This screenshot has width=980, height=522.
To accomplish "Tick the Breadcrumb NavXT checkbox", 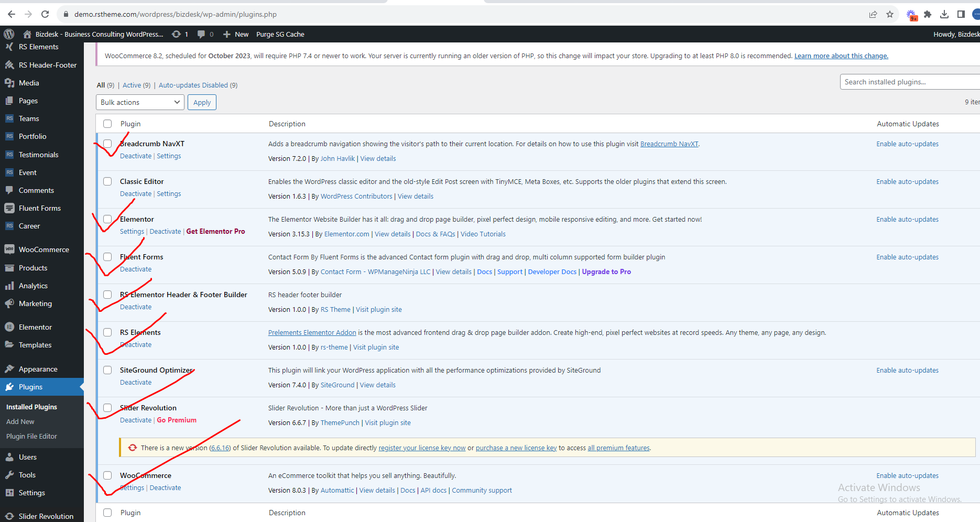I will (x=107, y=144).
